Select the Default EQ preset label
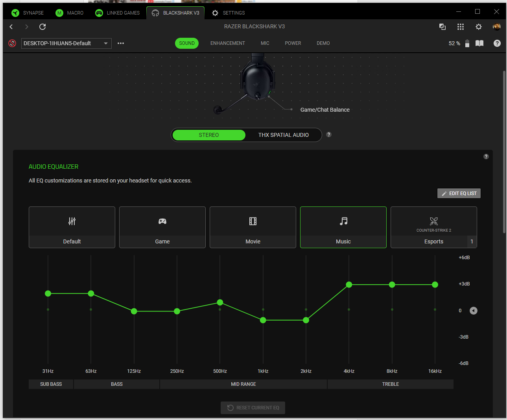 click(x=72, y=241)
